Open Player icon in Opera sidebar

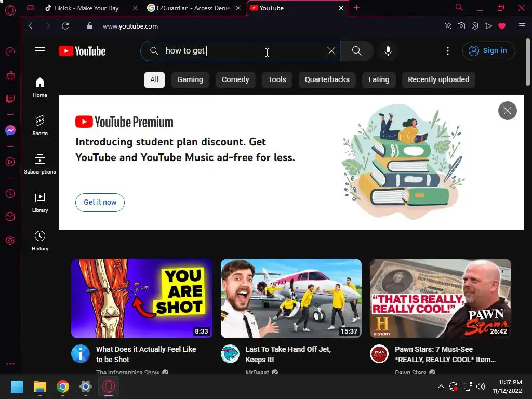tap(10, 162)
